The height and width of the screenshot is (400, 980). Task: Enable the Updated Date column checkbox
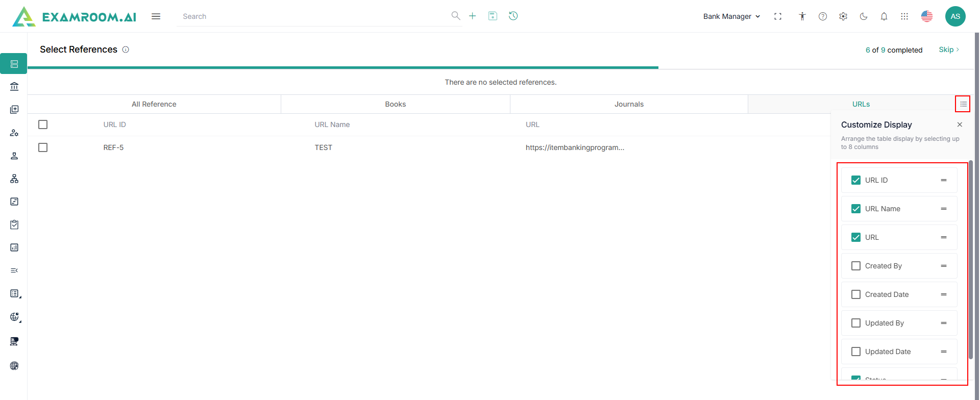click(856, 352)
